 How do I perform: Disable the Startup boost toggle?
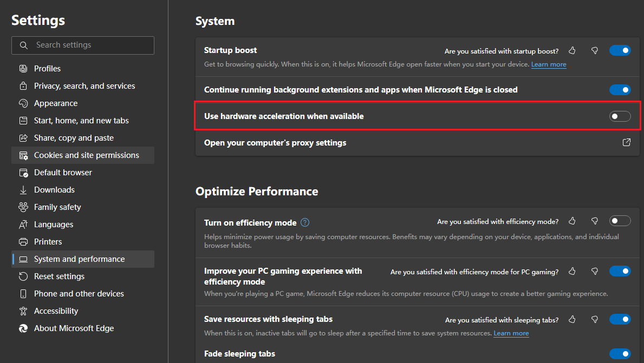620,51
